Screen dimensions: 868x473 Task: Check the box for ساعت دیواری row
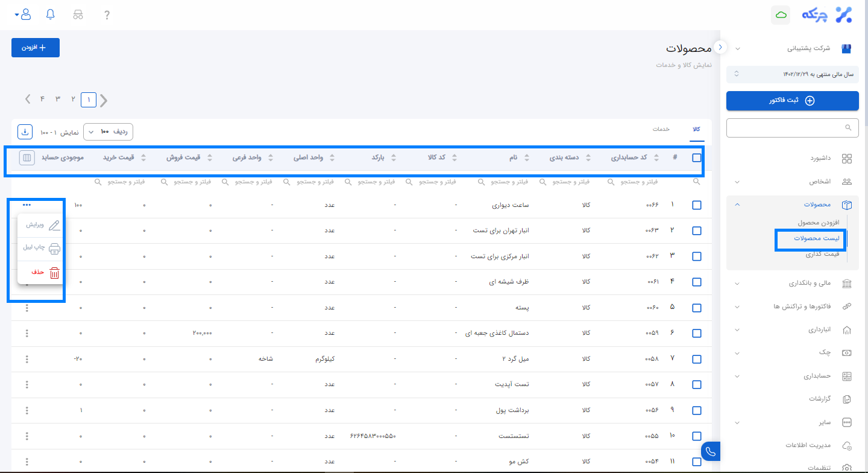coord(697,205)
